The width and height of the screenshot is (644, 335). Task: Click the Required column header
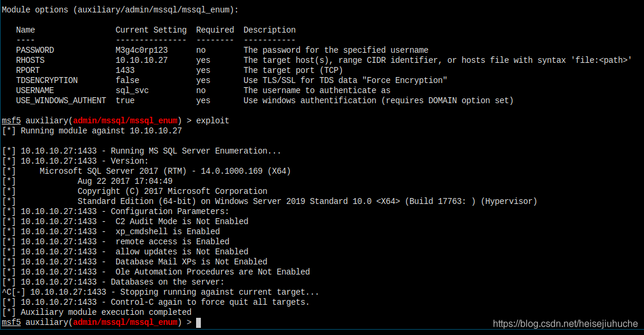coord(215,30)
